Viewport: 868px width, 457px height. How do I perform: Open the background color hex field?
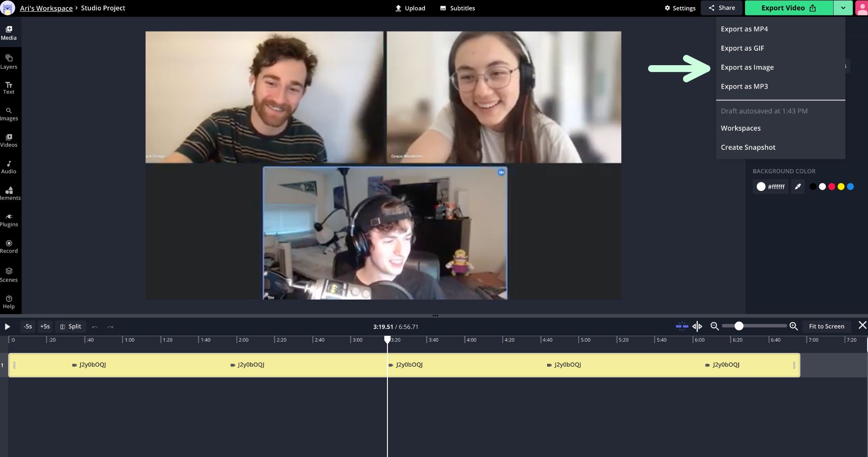point(771,186)
